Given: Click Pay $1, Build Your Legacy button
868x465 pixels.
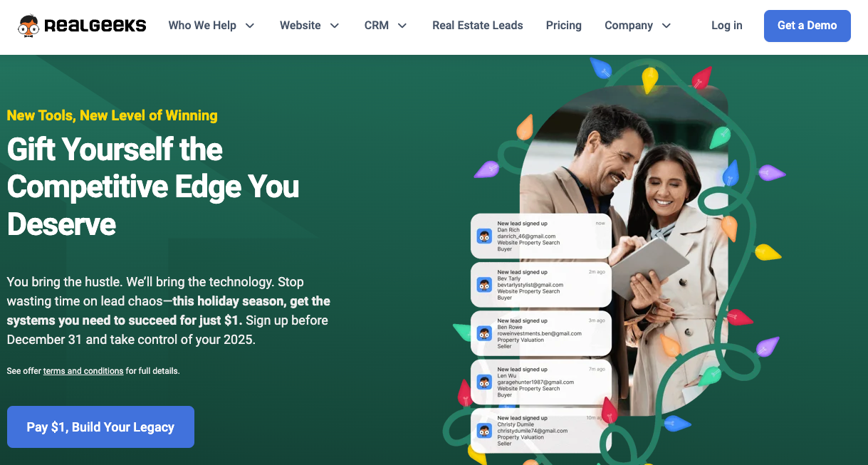Looking at the screenshot, I should (x=100, y=427).
